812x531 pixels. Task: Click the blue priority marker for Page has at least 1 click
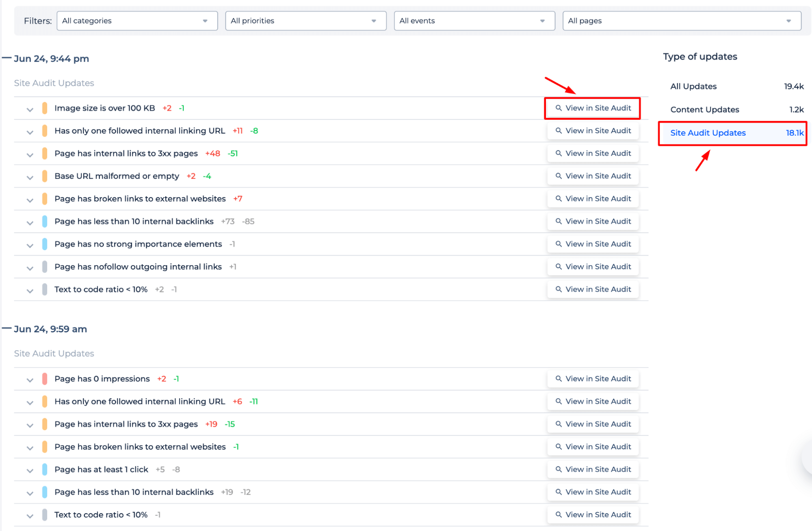coord(45,469)
